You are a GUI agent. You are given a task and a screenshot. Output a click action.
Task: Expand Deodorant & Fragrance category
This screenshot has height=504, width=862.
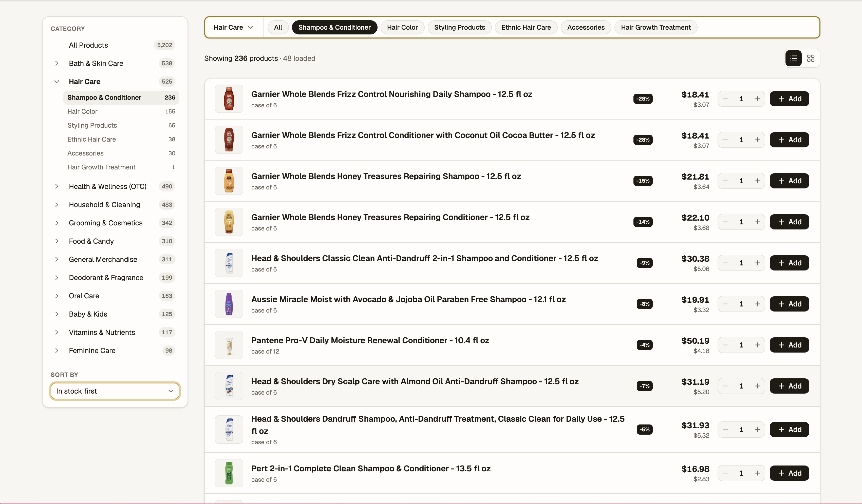57,278
